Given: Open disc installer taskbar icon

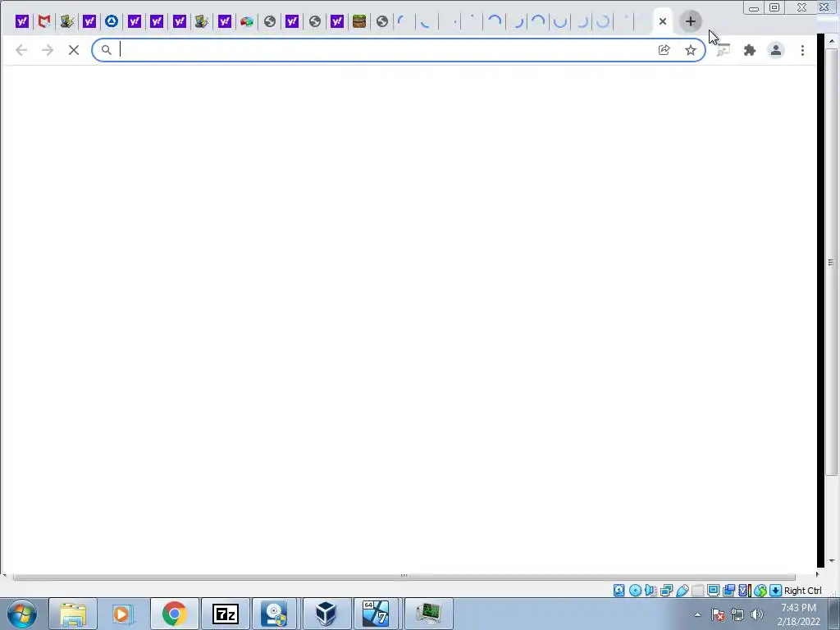Looking at the screenshot, I should (276, 614).
